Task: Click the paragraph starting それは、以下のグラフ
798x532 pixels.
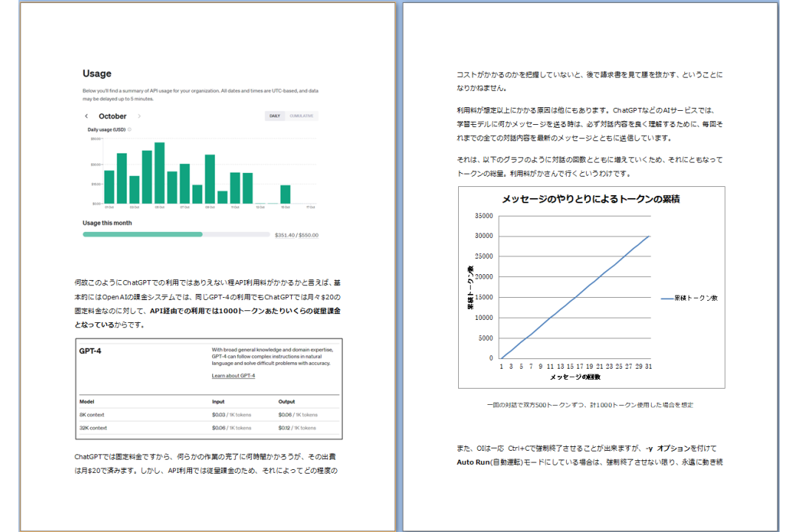Action: tap(590, 166)
